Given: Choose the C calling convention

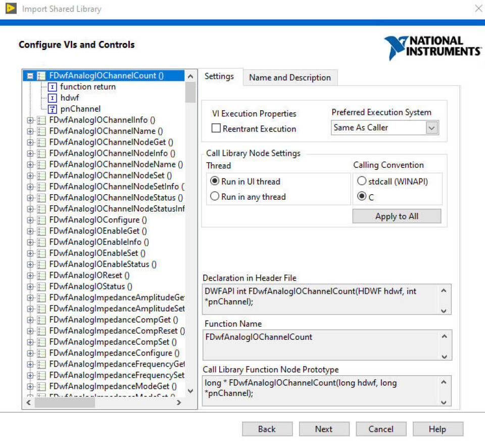Looking at the screenshot, I should 362,196.
